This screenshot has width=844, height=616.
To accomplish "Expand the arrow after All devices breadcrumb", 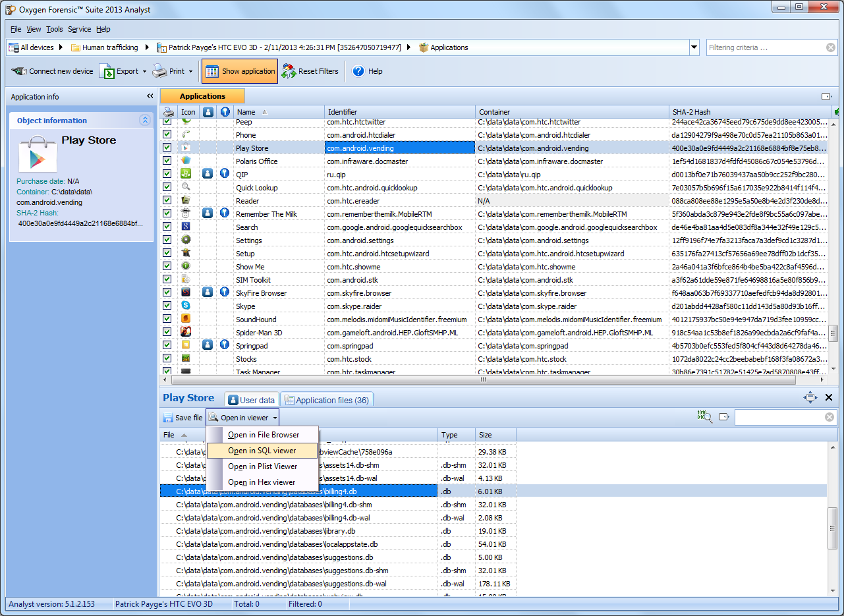I will [x=61, y=47].
